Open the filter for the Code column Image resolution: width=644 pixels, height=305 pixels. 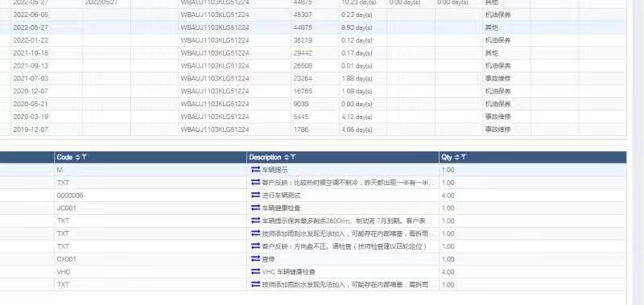coord(85,157)
